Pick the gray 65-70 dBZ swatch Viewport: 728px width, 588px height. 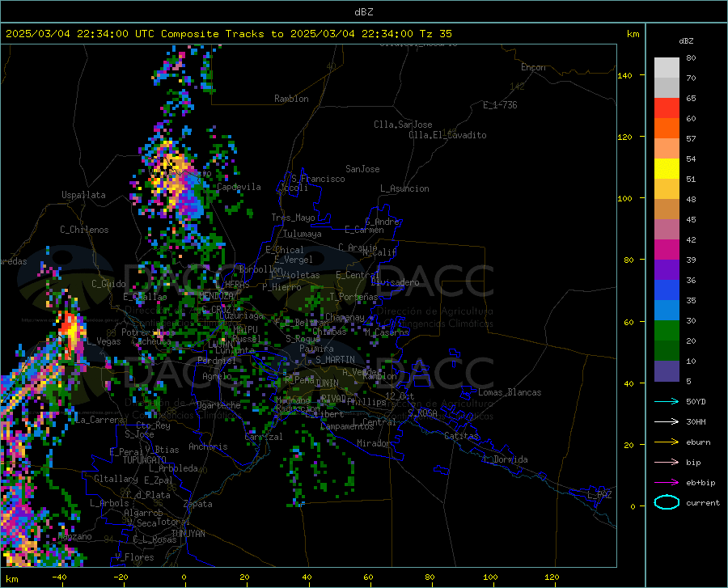click(x=667, y=88)
